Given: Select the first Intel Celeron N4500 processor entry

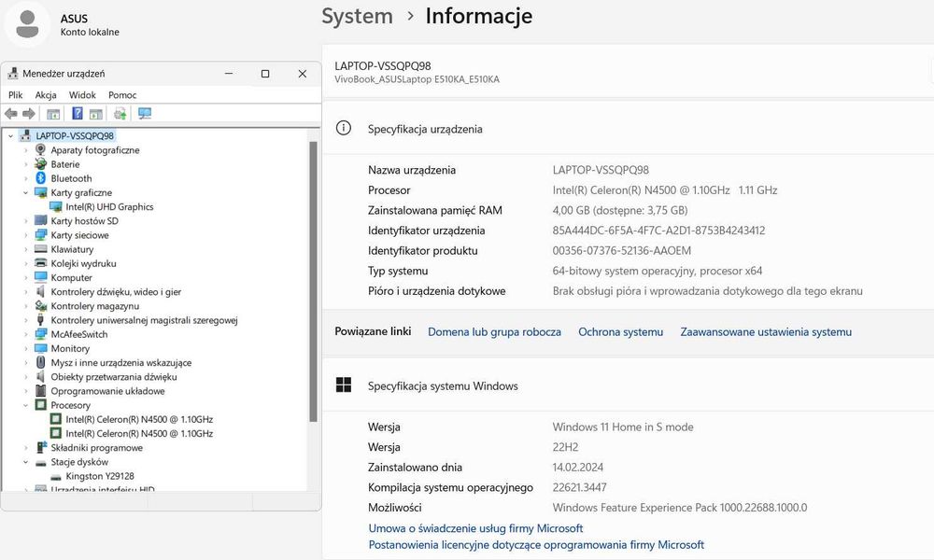Looking at the screenshot, I should tap(139, 419).
